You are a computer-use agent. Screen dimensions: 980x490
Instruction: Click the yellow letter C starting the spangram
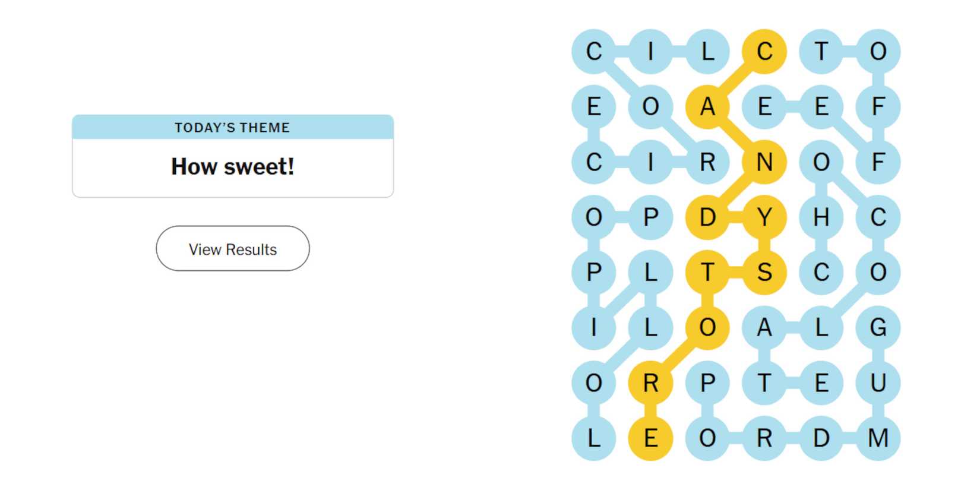[x=764, y=52]
